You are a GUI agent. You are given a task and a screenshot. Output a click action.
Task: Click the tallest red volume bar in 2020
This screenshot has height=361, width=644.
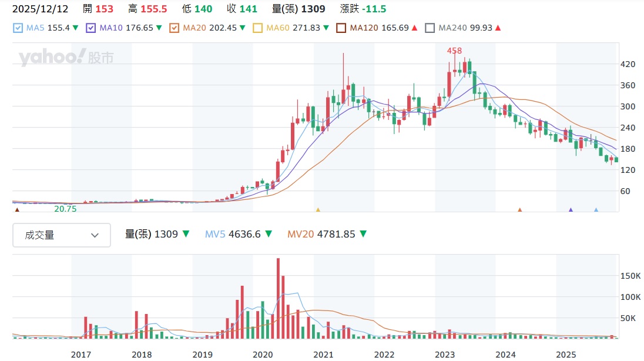click(x=278, y=298)
